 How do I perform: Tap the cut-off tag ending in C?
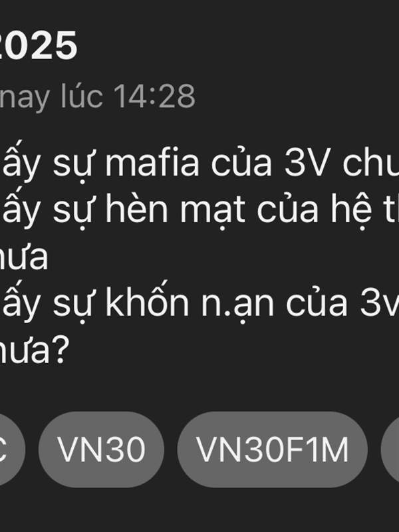(x=12, y=450)
